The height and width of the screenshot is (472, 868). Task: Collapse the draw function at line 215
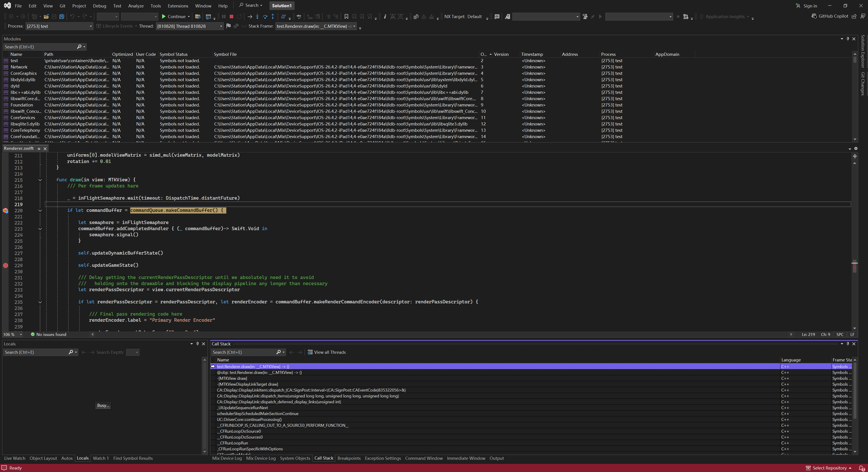pyautogui.click(x=40, y=180)
